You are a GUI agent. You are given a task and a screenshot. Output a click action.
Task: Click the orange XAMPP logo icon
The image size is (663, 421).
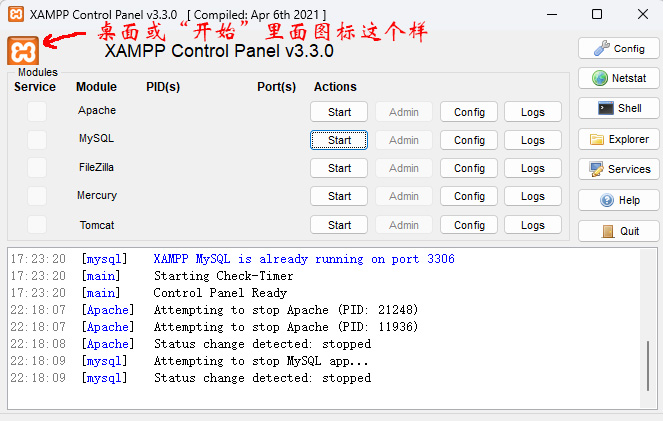click(23, 50)
